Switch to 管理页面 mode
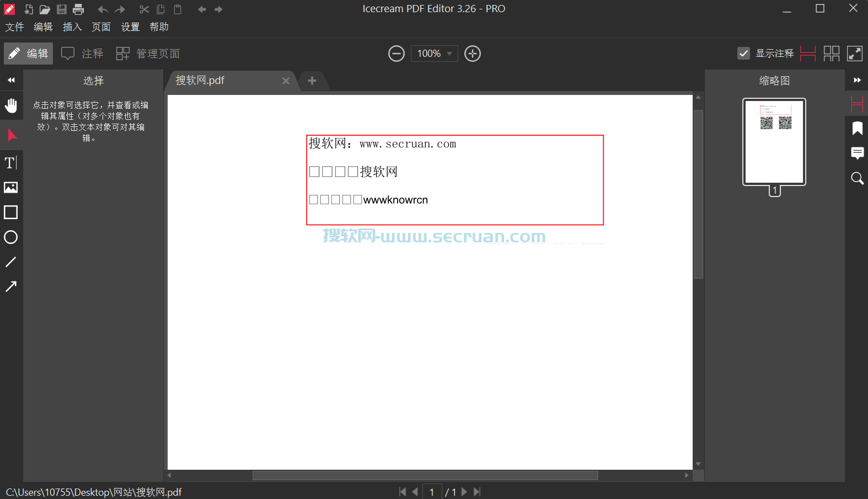 click(x=148, y=54)
